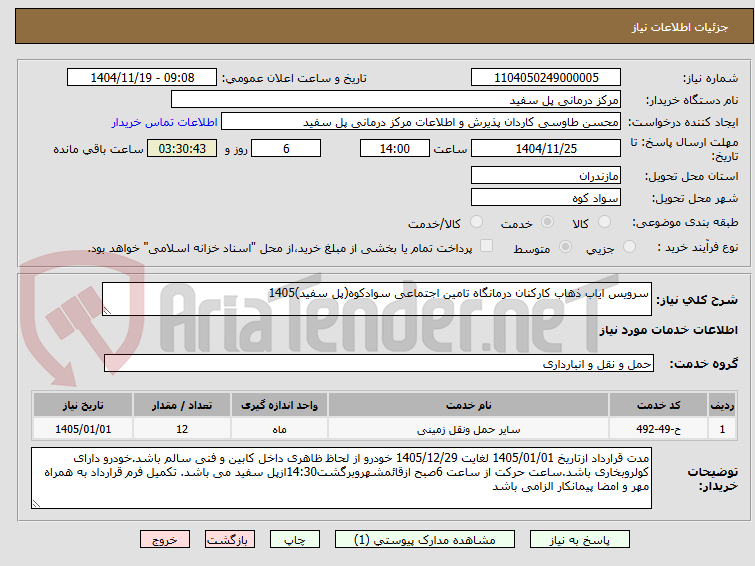The image size is (755, 566).
Task: Select the 'کالا' radio button
Action: click(x=604, y=222)
